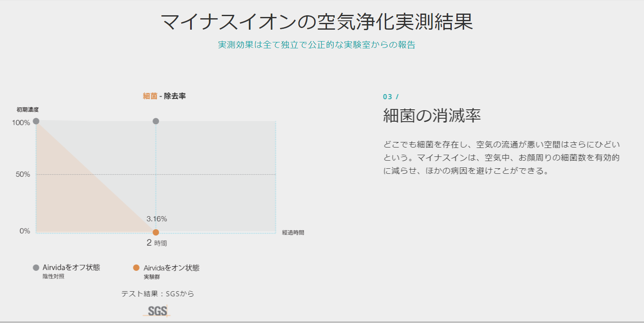644x323 pixels.
Task: Click the legend text Airvidaをオフ状態
Action: pyautogui.click(x=72, y=267)
